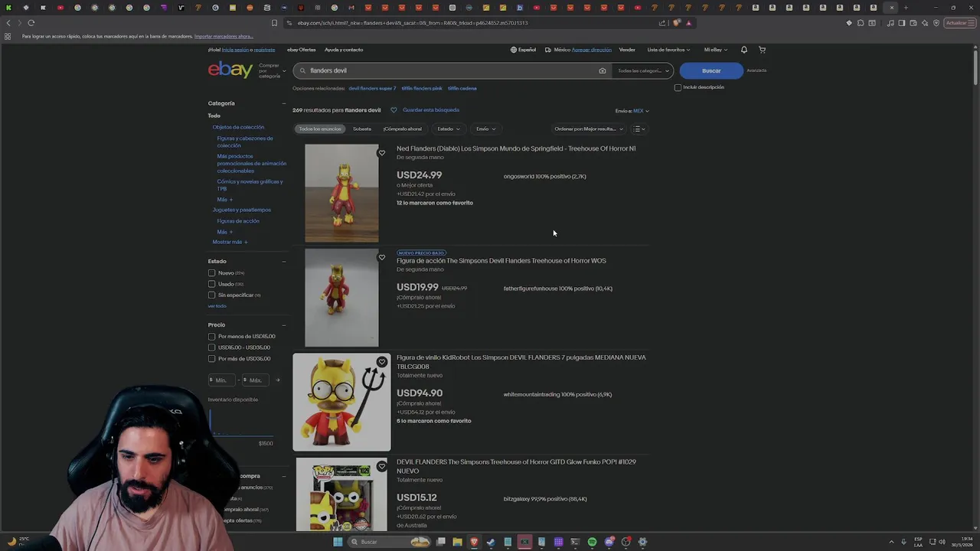
Task: Reload the page in browser
Action: 31,23
